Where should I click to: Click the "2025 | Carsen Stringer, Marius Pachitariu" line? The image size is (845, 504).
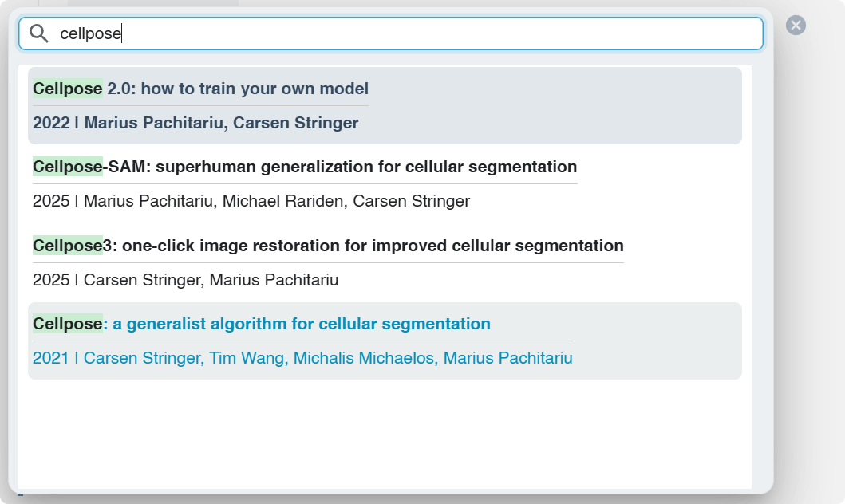coord(185,280)
